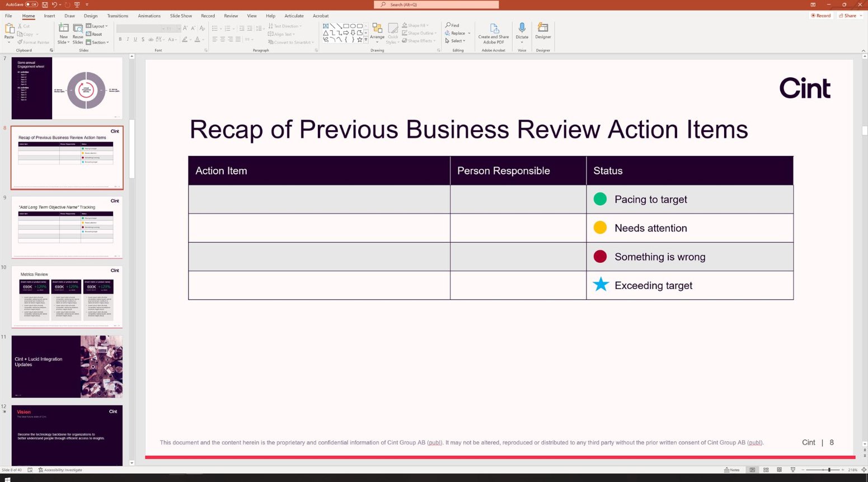Image resolution: width=868 pixels, height=482 pixels.
Task: Expand the Layout dropdown
Action: tap(97, 26)
